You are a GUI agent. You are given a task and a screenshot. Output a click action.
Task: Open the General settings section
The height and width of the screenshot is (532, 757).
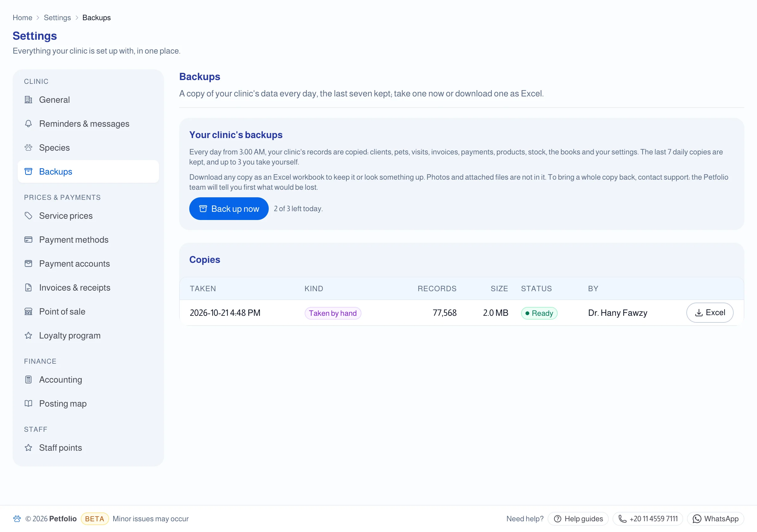(88, 100)
